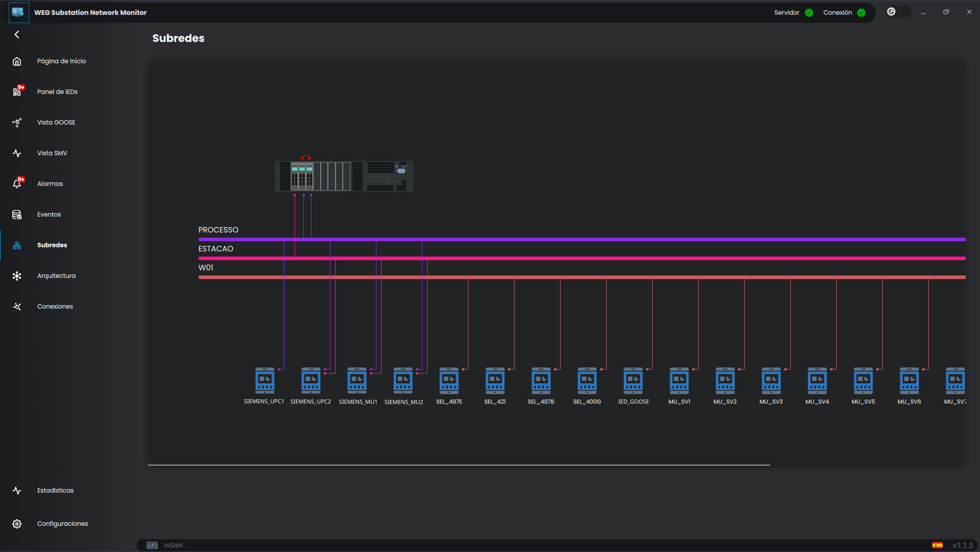The height and width of the screenshot is (552, 980).
Task: Open Configuraciones gear icon
Action: (17, 524)
